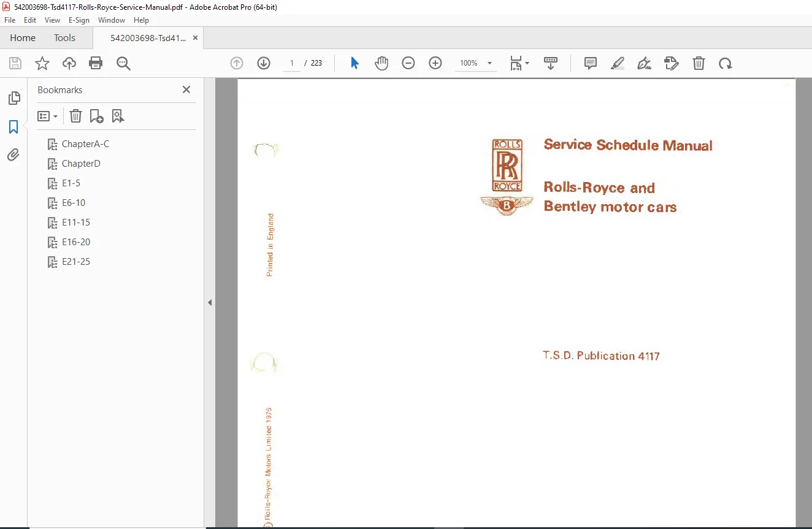Open the File menu
The height and width of the screenshot is (529, 812).
tap(10, 20)
